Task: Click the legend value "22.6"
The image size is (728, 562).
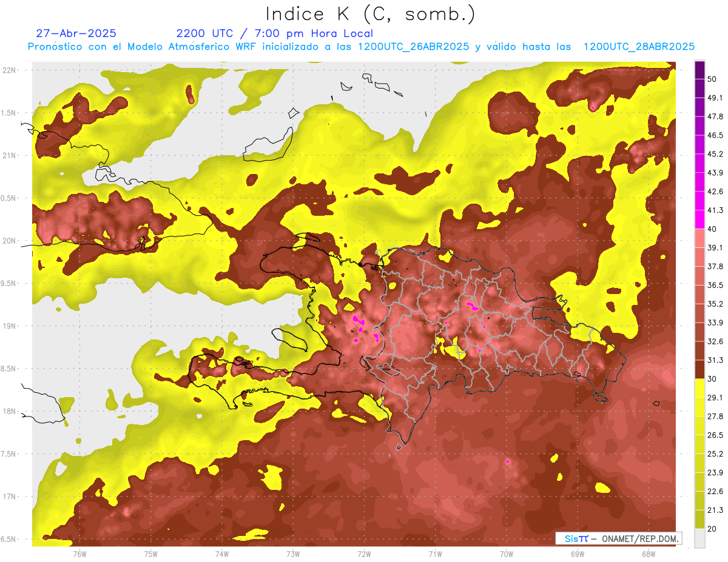Action: tap(715, 491)
